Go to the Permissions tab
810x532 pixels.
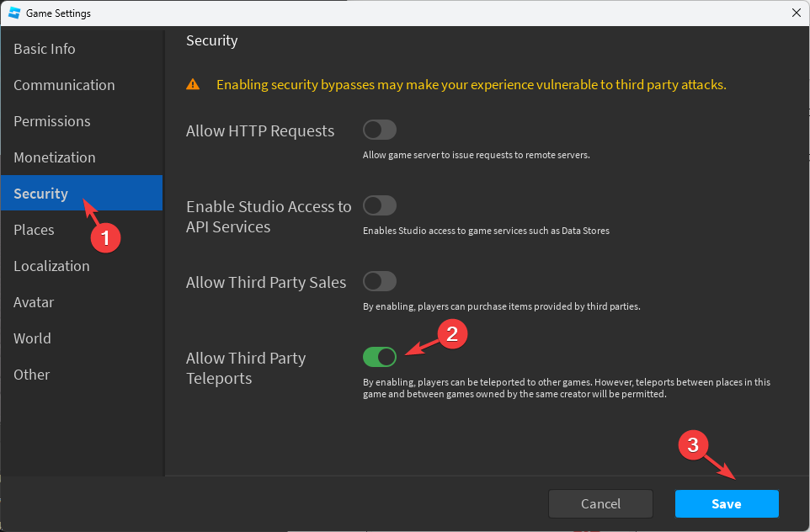tap(52, 121)
